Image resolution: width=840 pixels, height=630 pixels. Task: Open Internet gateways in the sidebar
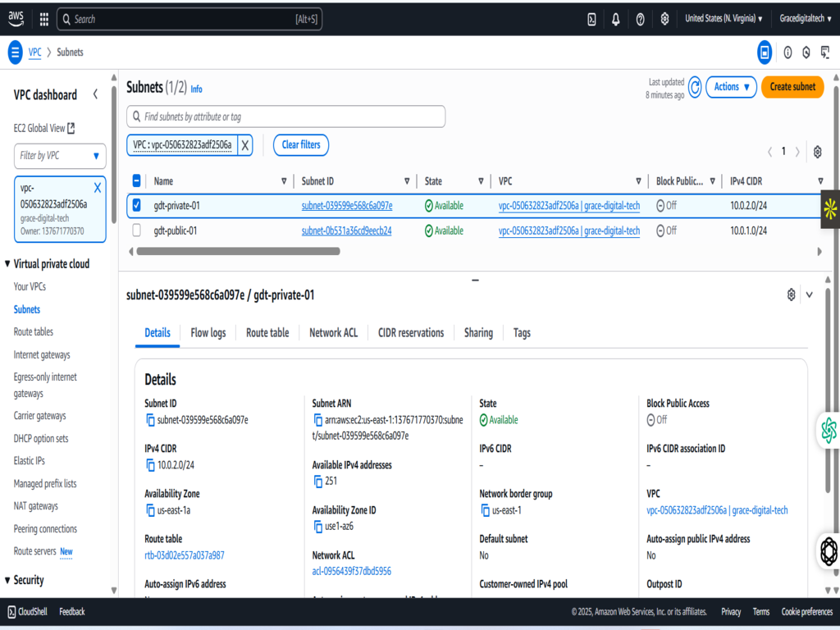42,354
